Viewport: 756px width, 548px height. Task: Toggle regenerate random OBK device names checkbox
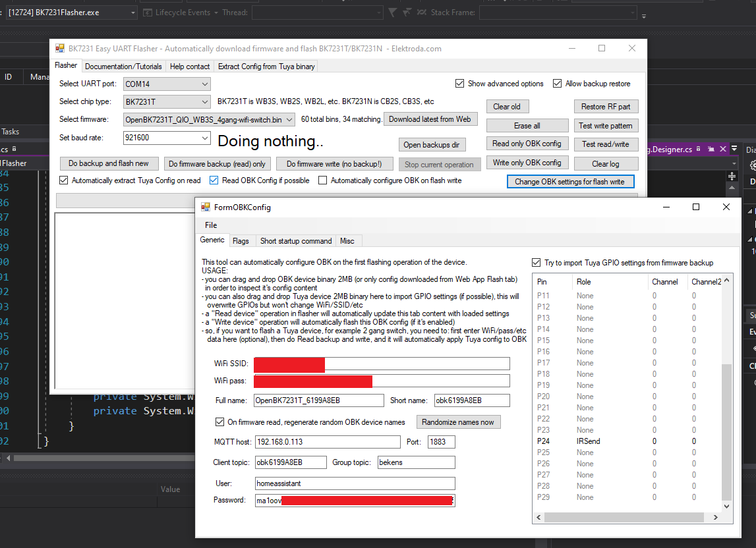click(x=219, y=422)
